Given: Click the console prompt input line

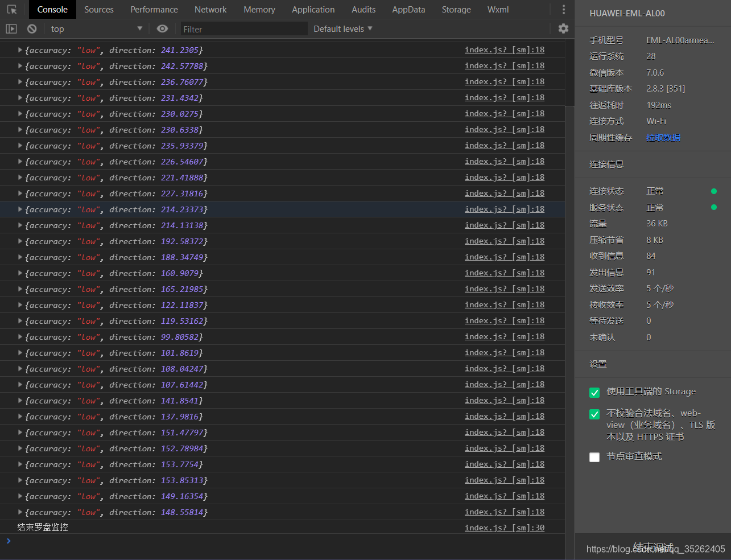Looking at the screenshot, I should (284, 541).
